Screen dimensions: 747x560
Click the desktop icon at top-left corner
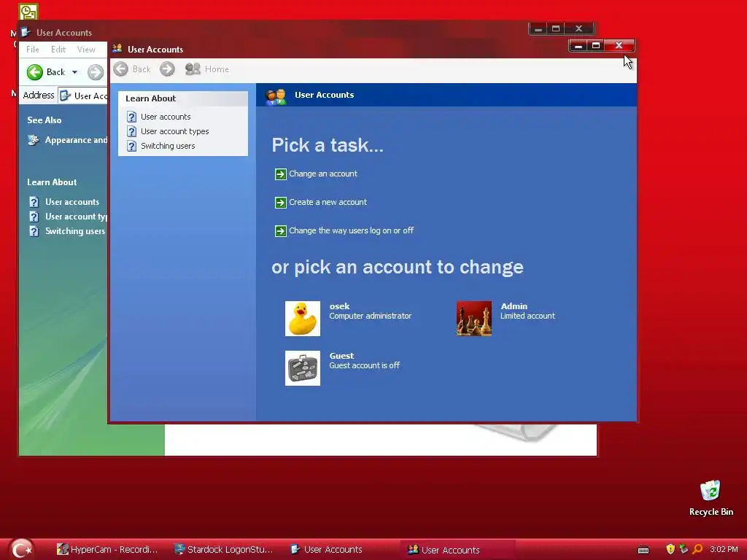[28, 12]
